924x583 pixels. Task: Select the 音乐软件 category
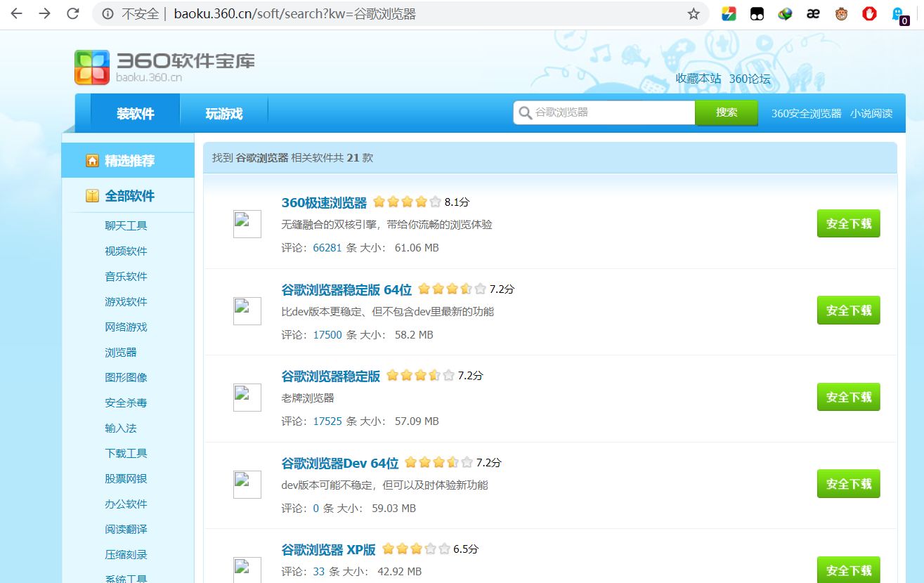(x=126, y=276)
